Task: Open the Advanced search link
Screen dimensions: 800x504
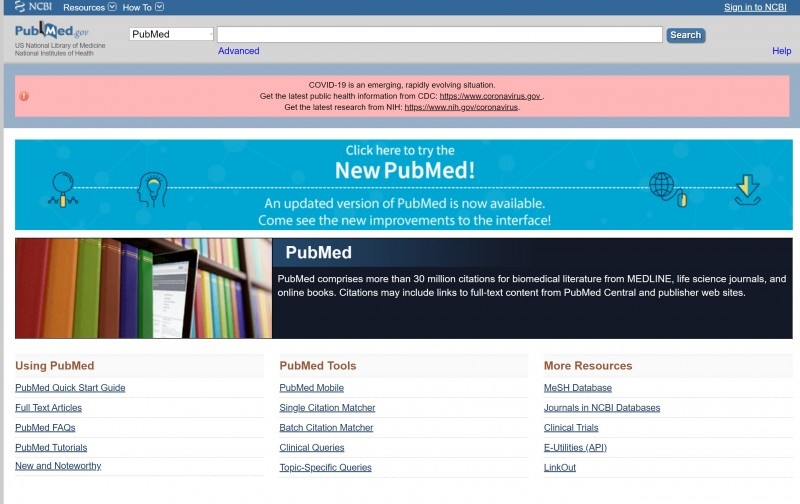Action: click(238, 51)
